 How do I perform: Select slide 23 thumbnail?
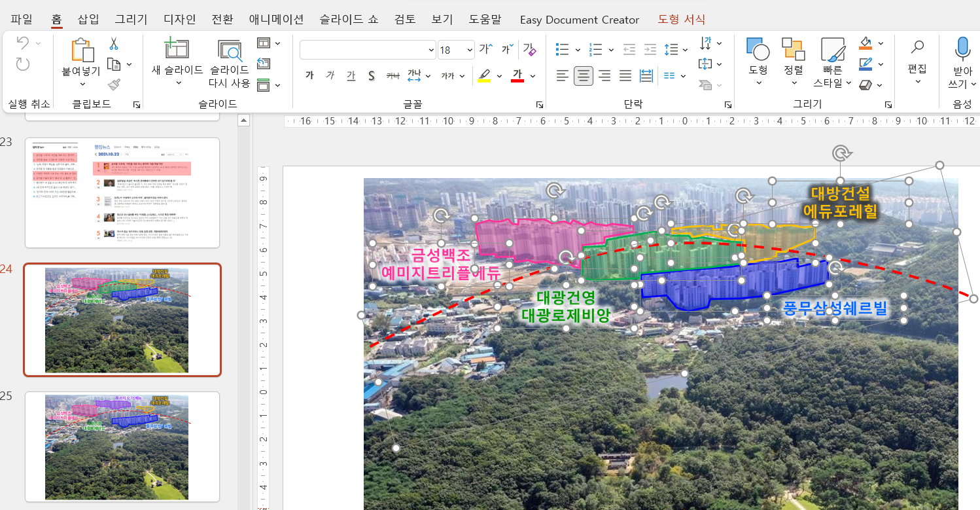point(122,192)
